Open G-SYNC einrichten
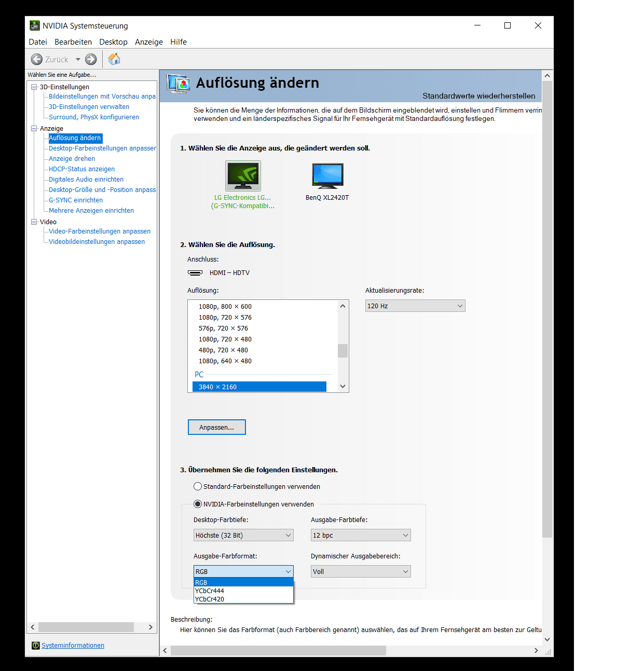 76,200
